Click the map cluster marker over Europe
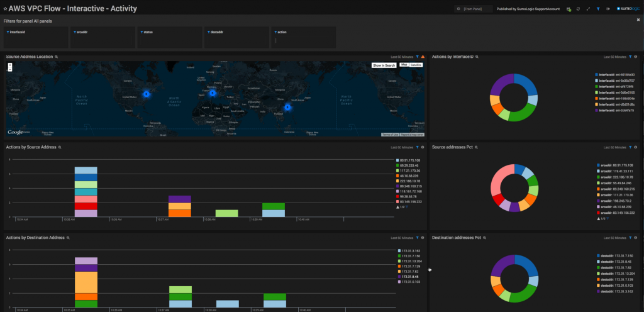The height and width of the screenshot is (312, 644). point(213,93)
